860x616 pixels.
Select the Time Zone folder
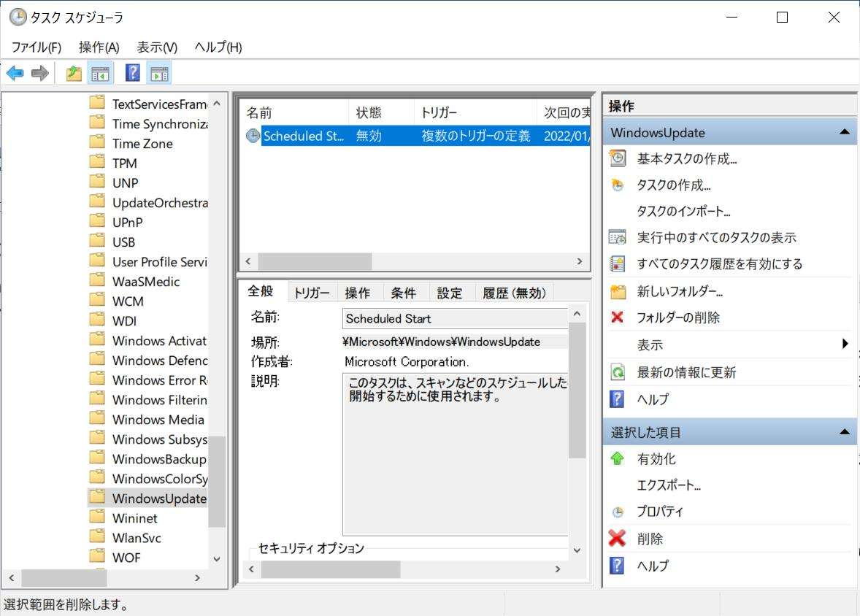142,144
